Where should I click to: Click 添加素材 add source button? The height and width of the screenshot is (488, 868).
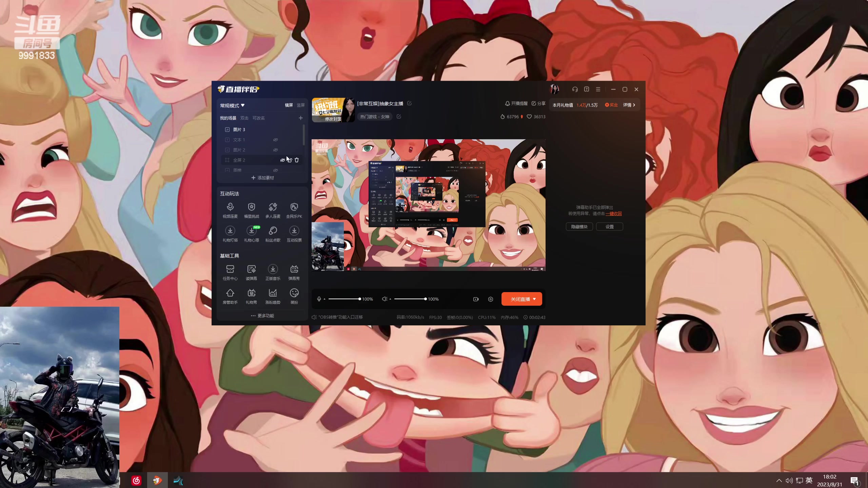(262, 178)
